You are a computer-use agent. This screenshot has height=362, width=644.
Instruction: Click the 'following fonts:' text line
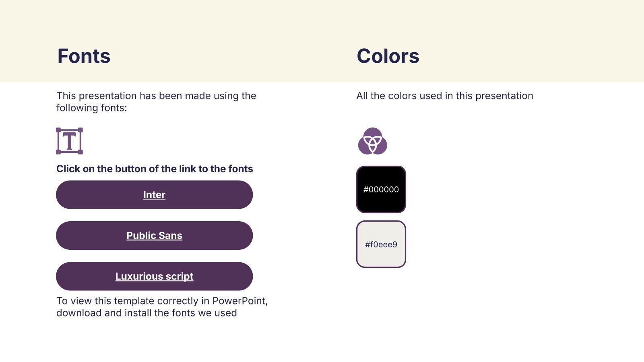(x=91, y=108)
